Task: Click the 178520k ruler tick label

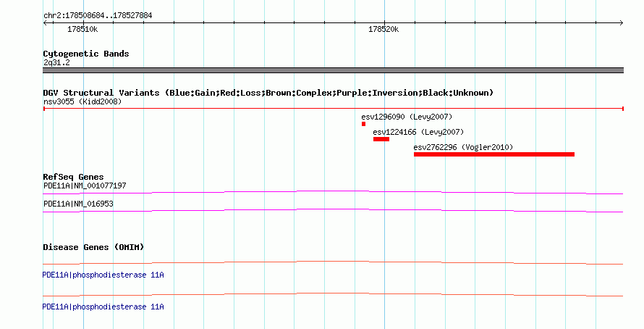Action: (x=384, y=29)
